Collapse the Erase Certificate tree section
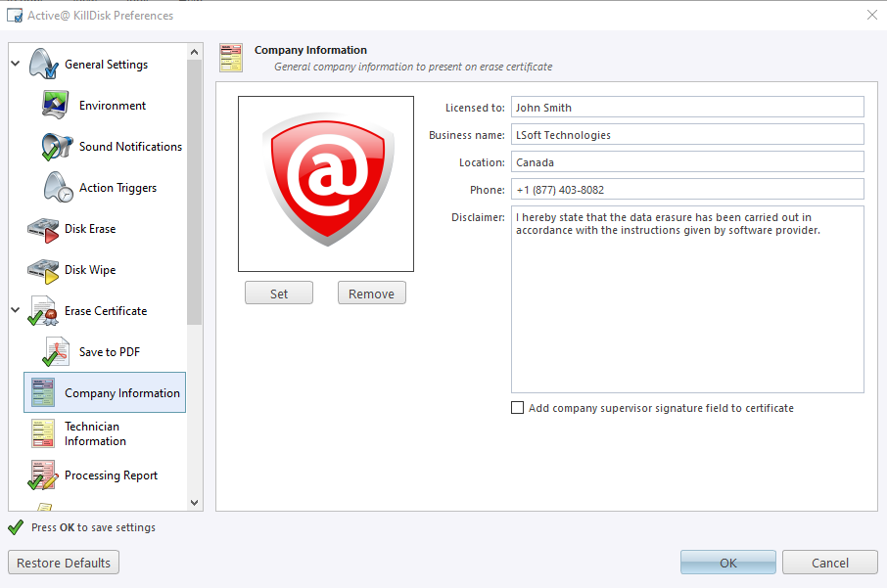887x588 pixels. pyautogui.click(x=15, y=311)
